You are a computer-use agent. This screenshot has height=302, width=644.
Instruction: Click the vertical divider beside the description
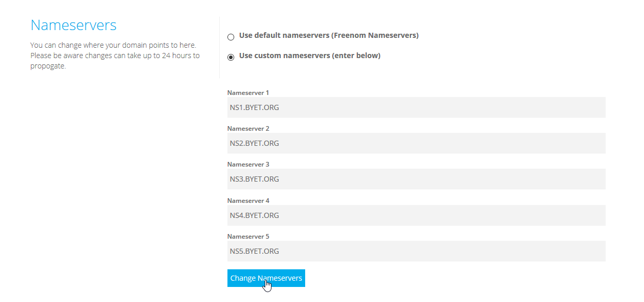[x=220, y=48]
